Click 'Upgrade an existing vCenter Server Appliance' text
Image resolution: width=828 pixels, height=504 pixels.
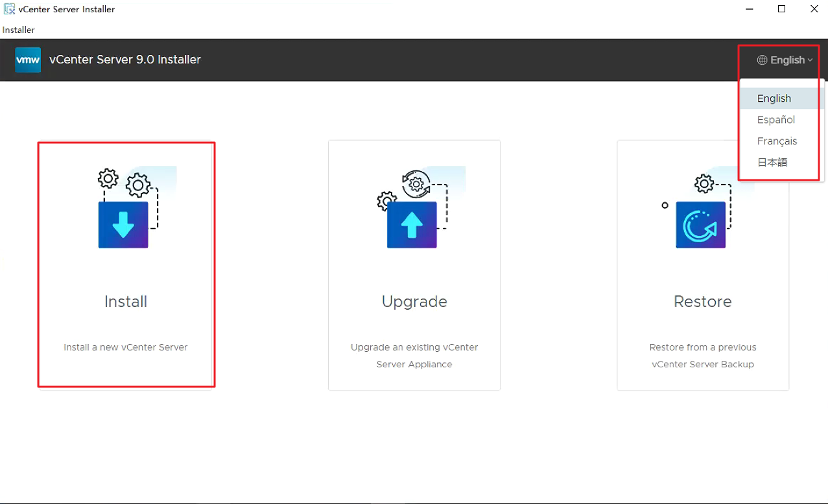[414, 356]
